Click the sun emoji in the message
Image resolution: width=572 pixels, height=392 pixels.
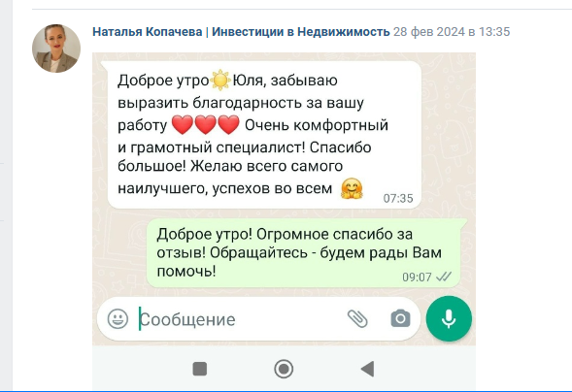click(220, 81)
